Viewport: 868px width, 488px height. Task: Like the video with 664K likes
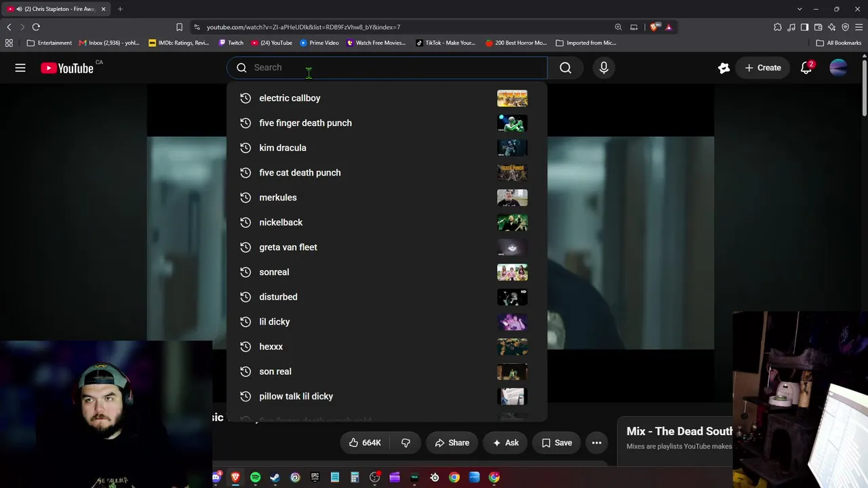tap(365, 443)
